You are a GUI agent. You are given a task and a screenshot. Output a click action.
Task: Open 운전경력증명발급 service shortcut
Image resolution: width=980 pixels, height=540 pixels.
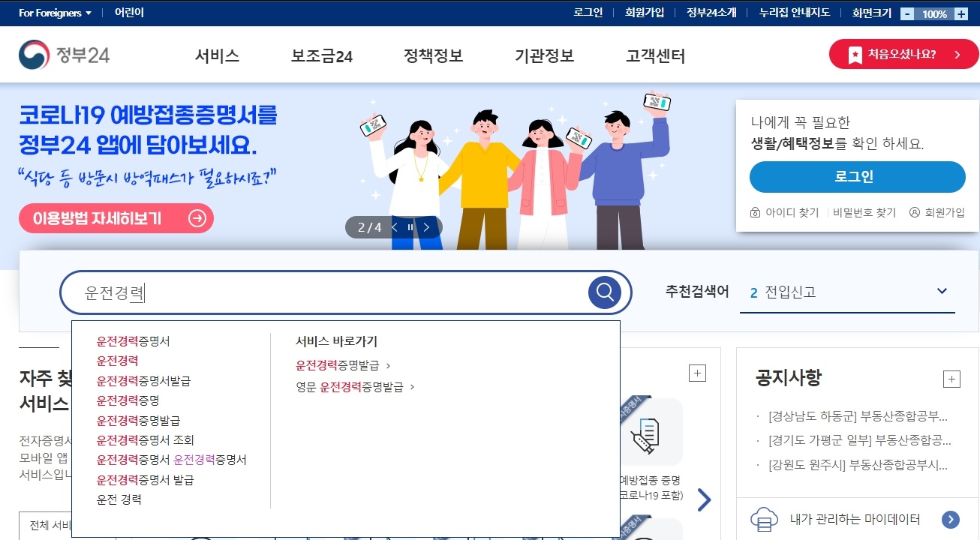tap(344, 366)
